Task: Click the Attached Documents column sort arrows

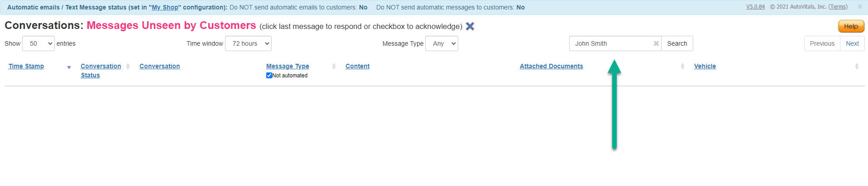Action: (x=682, y=67)
